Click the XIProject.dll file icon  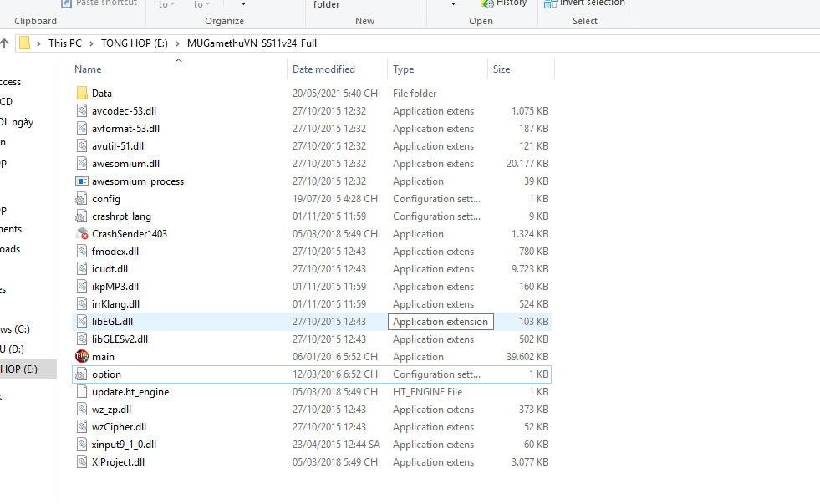tap(82, 462)
